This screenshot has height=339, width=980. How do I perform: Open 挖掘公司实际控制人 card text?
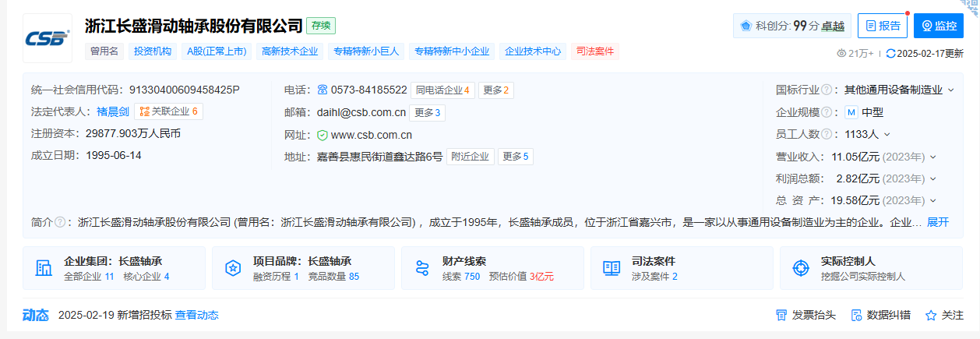pyautogui.click(x=863, y=276)
